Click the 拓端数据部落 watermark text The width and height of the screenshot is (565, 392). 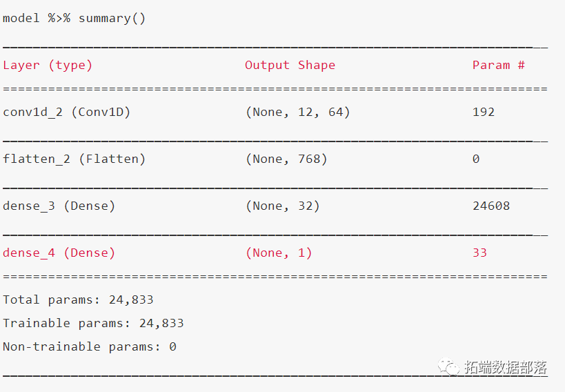[x=506, y=367]
